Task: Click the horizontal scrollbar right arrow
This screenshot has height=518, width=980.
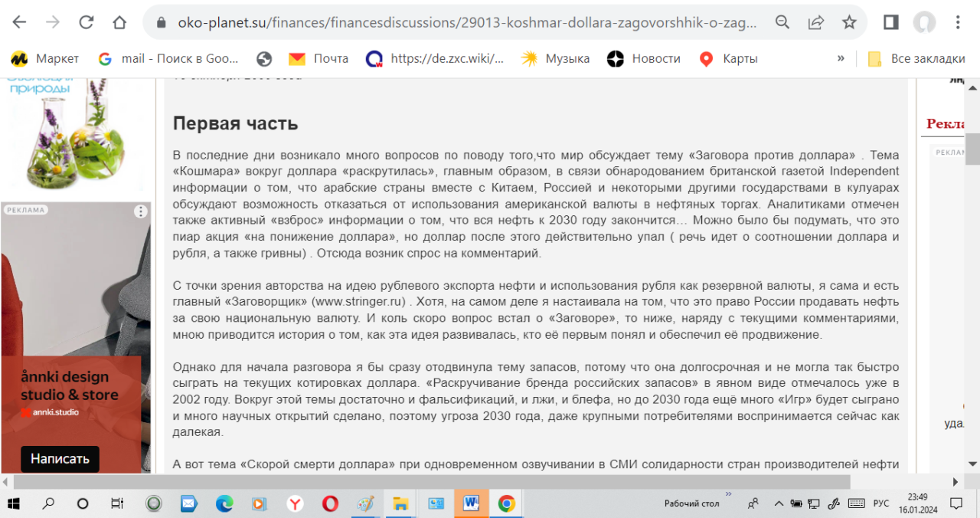Action: point(955,481)
